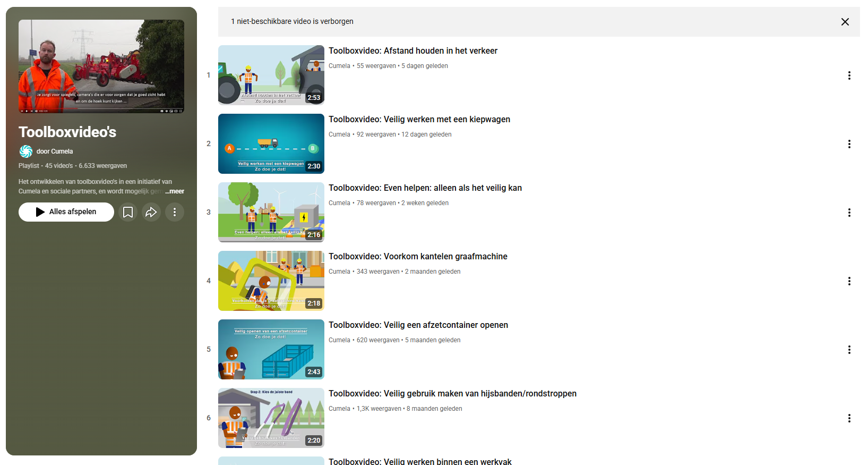Open playlist more-options menu beside share icon

tap(175, 212)
